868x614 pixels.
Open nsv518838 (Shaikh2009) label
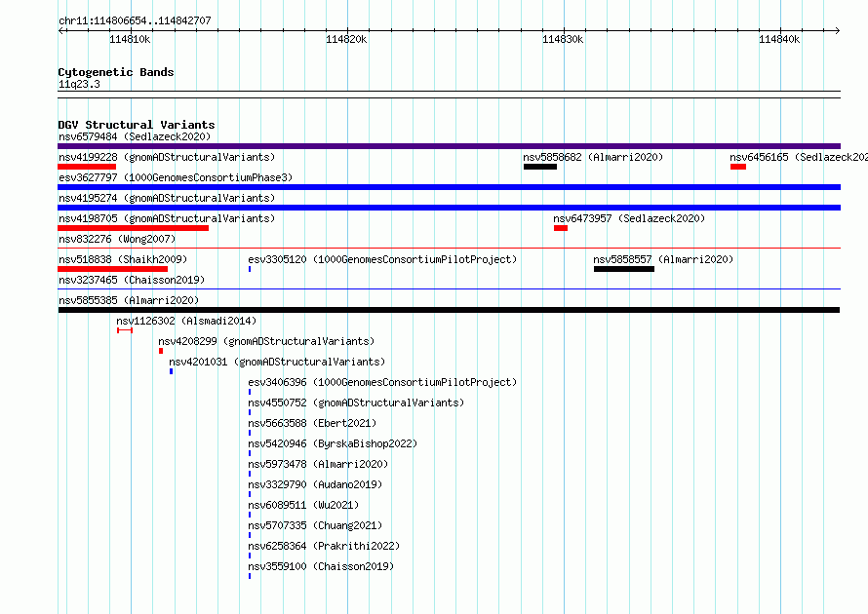(123, 259)
